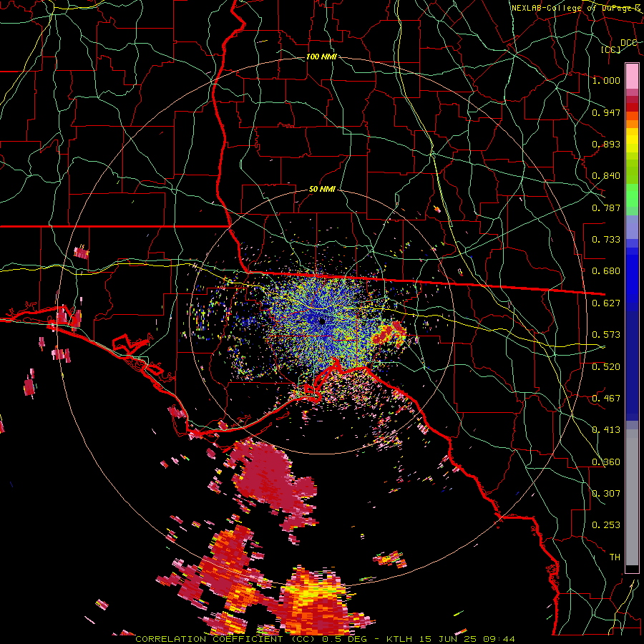
Task: Click the 1.000 color scale value
Action: (606, 80)
